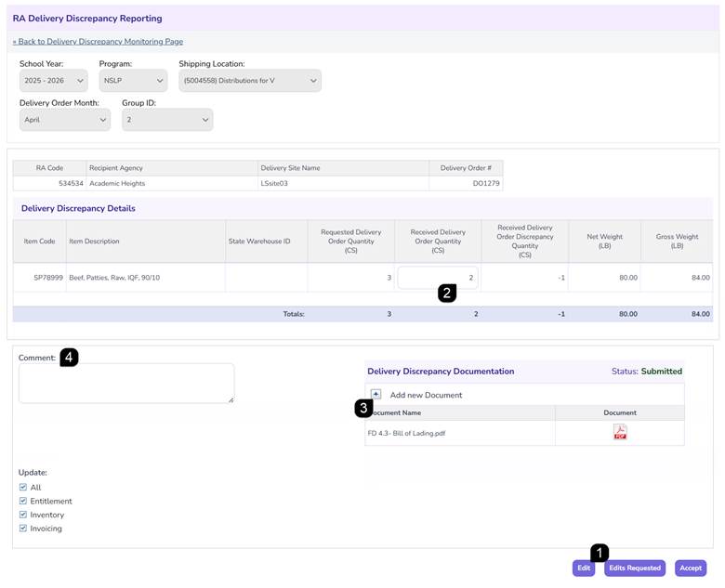Expand the Shipping Location dropdown

(x=250, y=81)
